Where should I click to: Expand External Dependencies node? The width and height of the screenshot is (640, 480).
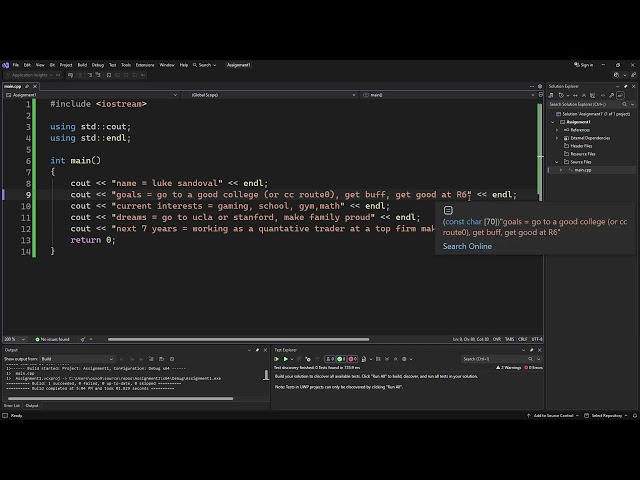(x=557, y=138)
